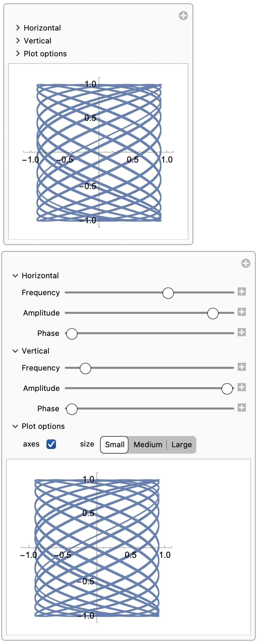257x644 pixels.
Task: Open plus control beside Horizontal Phase slider
Action: pos(242,333)
